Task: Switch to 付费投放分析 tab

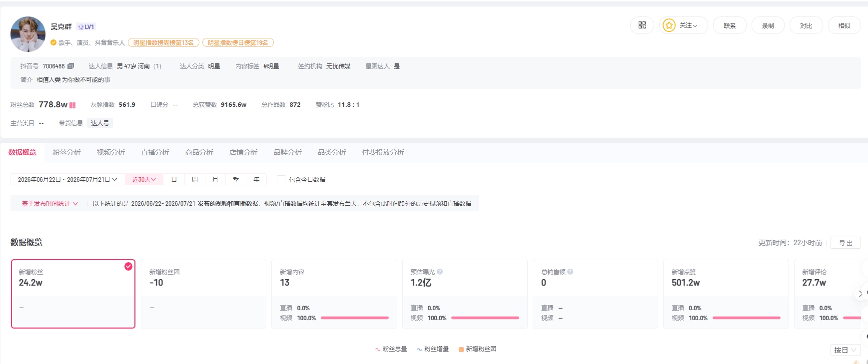Action: coord(383,152)
